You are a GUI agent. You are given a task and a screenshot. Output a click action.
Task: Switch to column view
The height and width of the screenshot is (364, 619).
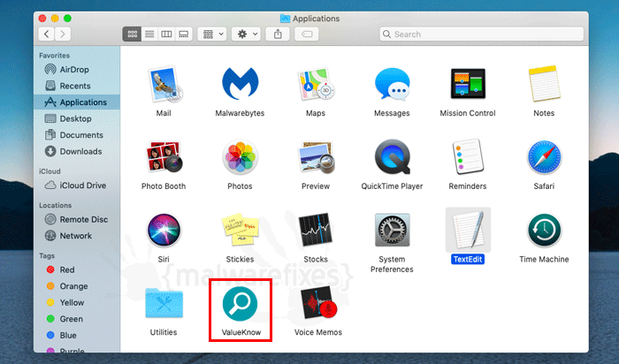pos(166,34)
